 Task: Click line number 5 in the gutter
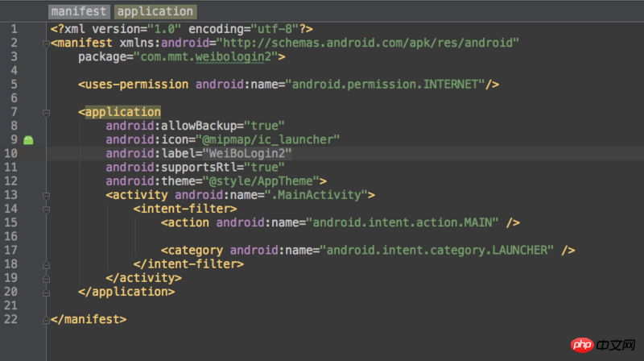(x=14, y=84)
